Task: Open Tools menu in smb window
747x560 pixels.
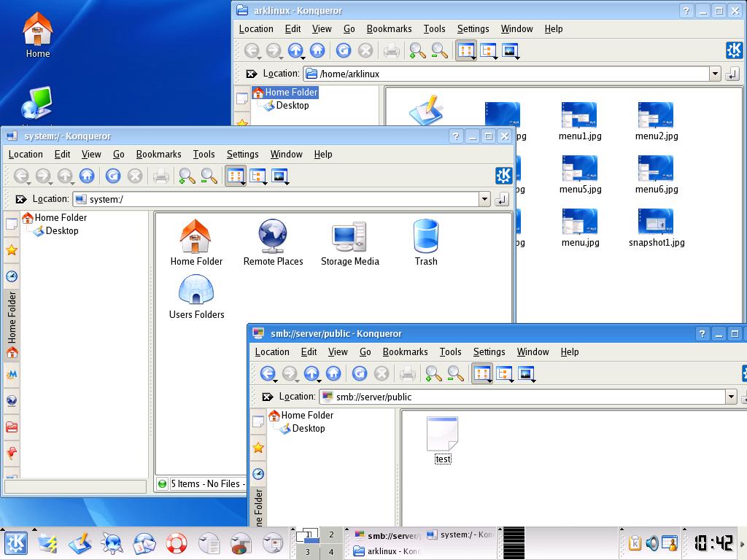Action: coord(450,352)
